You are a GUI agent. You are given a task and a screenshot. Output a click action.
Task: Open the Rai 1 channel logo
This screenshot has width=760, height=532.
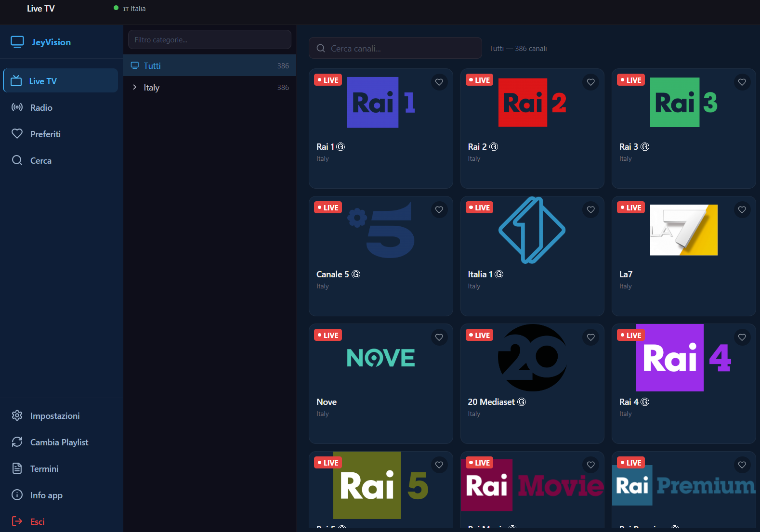(381, 103)
